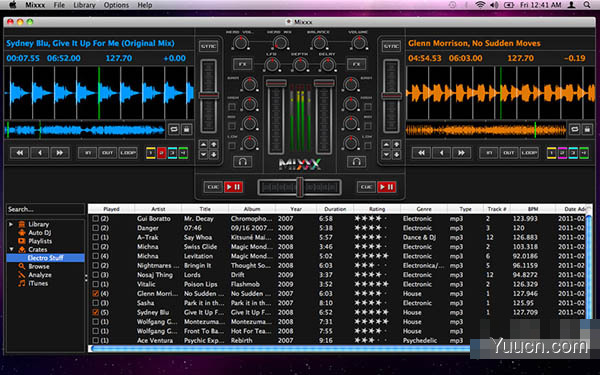Fast-forward the right deck track
Screen dimensions: 600x375
coord(461,153)
